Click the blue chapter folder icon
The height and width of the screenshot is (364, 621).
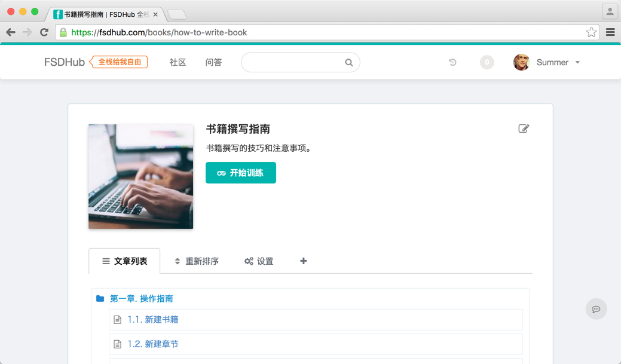(100, 299)
